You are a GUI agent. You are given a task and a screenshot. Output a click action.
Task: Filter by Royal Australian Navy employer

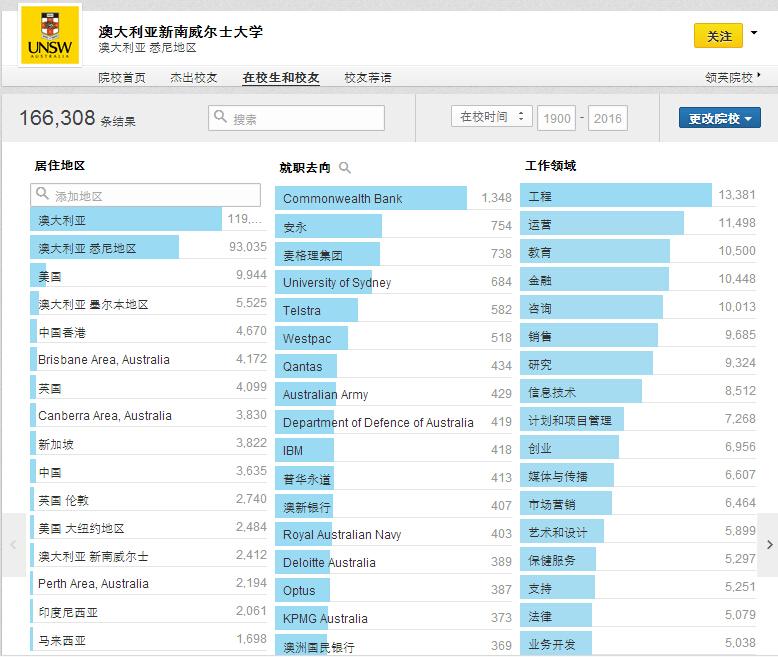(393, 534)
